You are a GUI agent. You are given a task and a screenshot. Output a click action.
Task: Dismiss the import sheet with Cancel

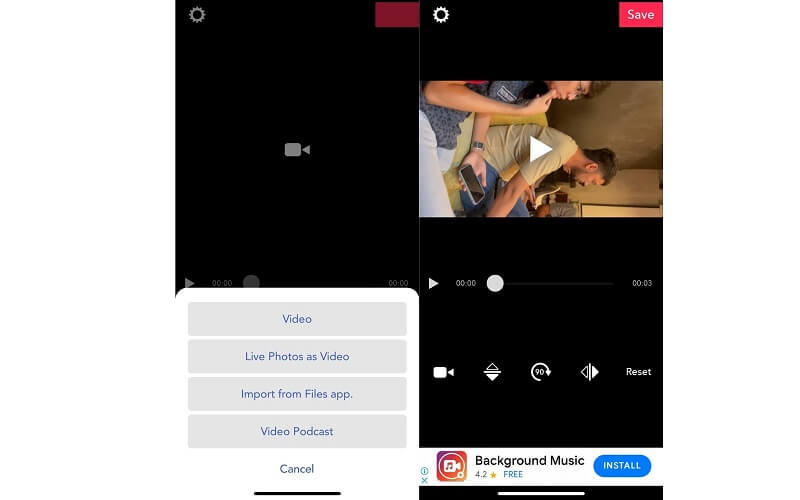pos(297,468)
